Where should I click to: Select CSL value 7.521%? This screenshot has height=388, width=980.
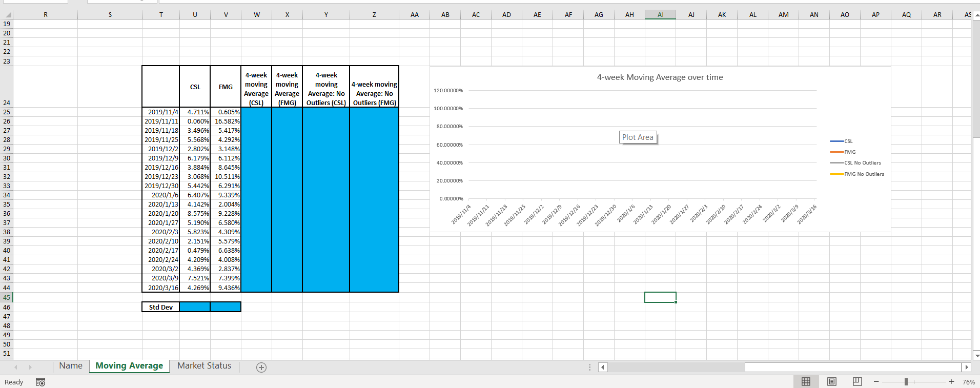[195, 278]
